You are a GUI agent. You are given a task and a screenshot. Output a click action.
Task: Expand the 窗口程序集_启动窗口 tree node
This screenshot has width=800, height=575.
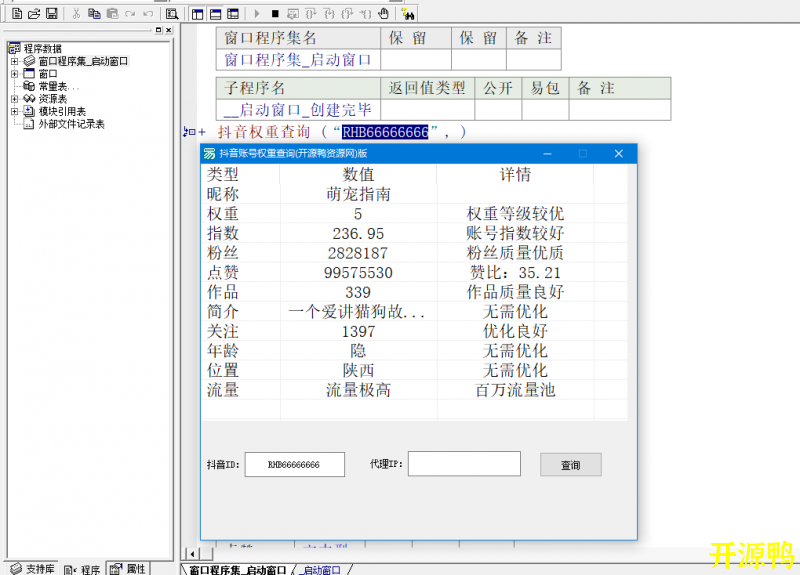[14, 61]
